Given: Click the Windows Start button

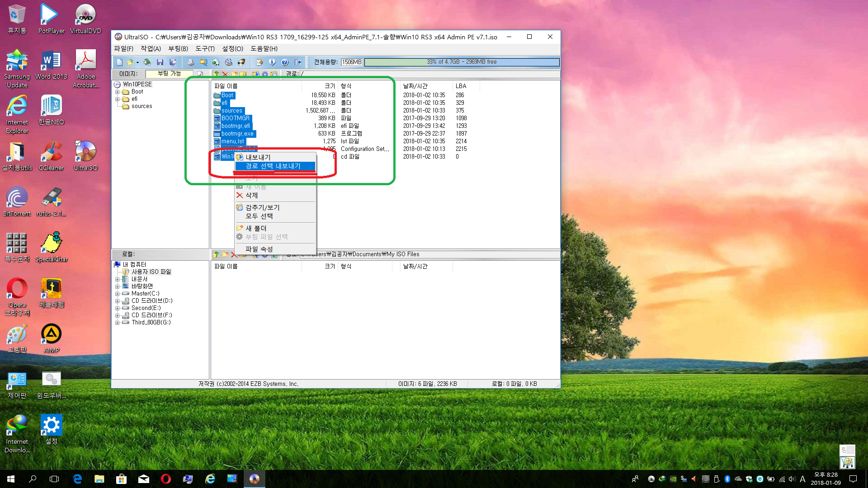Looking at the screenshot, I should coord(11,479).
